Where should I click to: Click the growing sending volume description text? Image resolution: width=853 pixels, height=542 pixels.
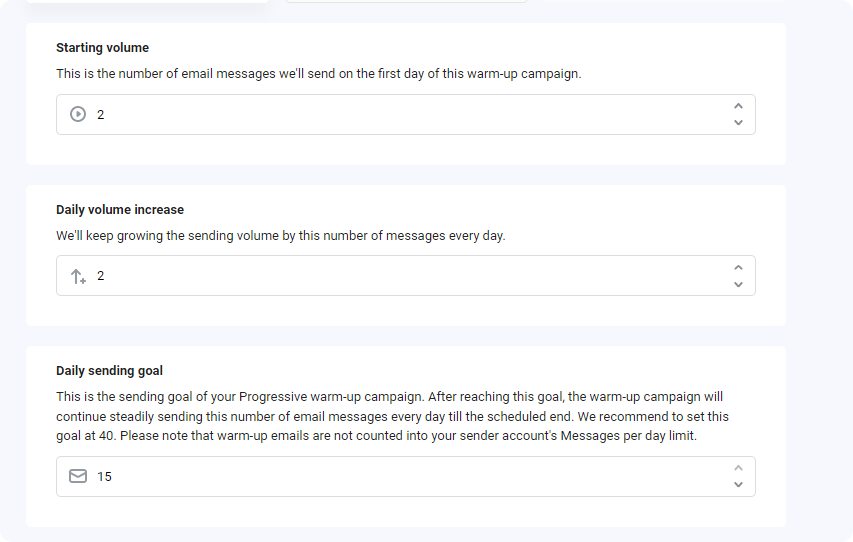(x=281, y=236)
